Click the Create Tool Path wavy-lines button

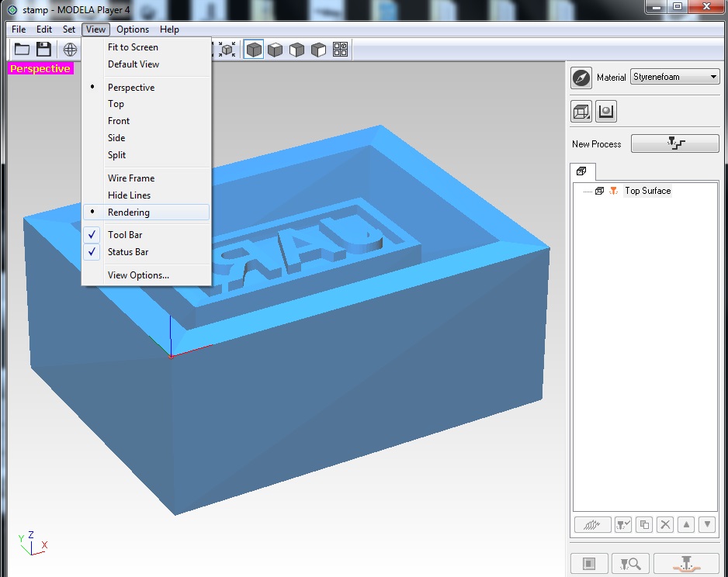pos(592,524)
